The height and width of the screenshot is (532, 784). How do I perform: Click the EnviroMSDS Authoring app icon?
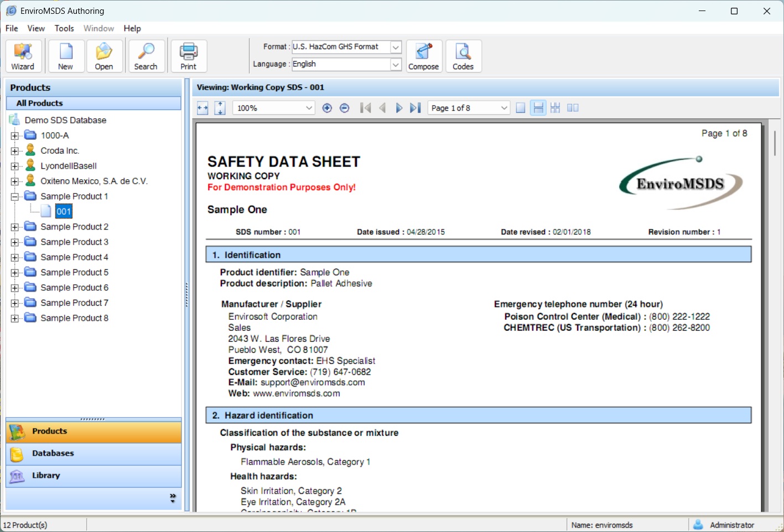[11, 11]
